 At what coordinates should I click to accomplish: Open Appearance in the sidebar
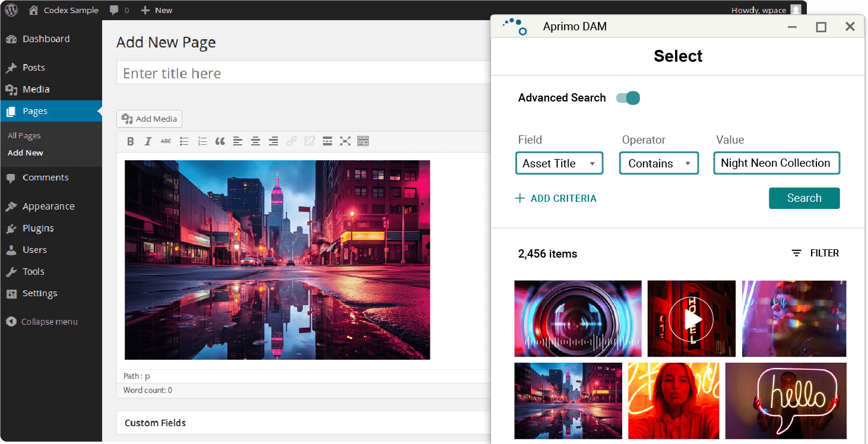pyautogui.click(x=51, y=207)
